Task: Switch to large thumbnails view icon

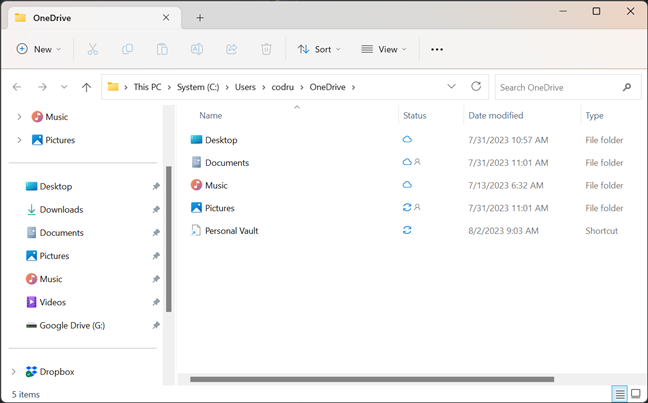Action: coord(636,394)
